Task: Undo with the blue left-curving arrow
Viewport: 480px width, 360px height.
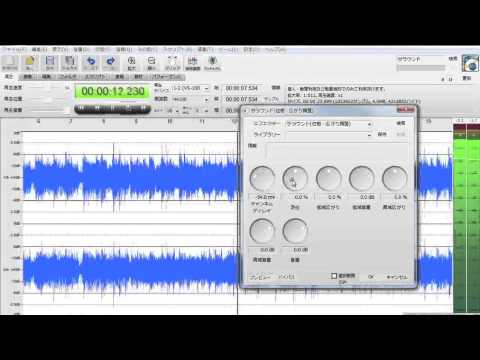Action: pos(91,63)
